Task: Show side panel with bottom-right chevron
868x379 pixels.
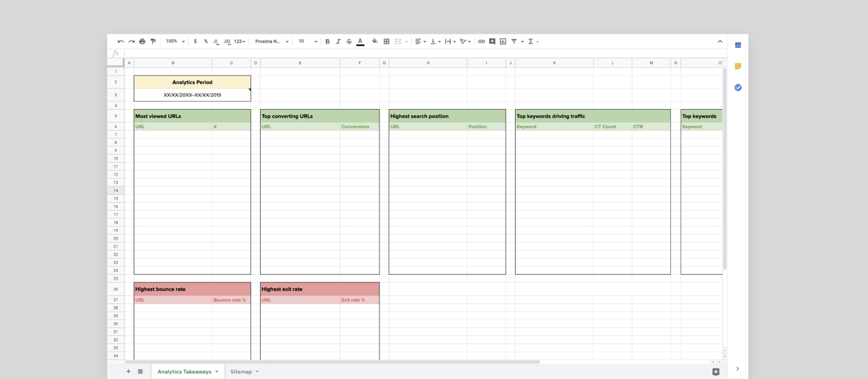Action: point(738,369)
